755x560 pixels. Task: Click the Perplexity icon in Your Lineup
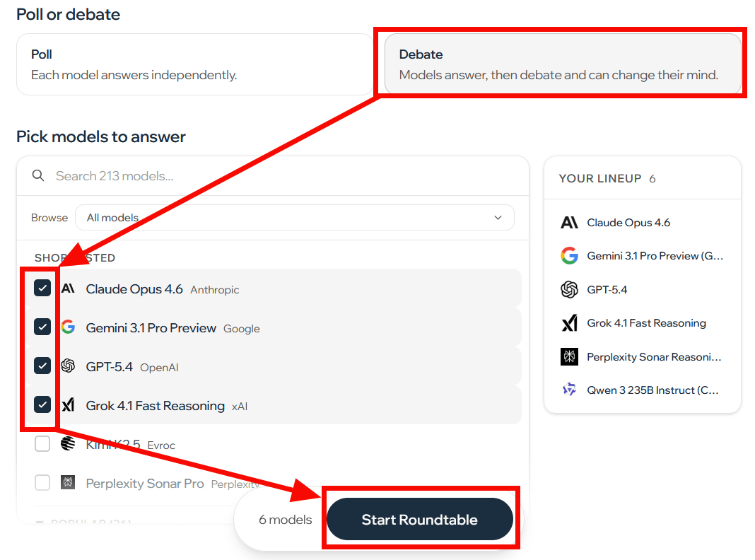coord(569,357)
